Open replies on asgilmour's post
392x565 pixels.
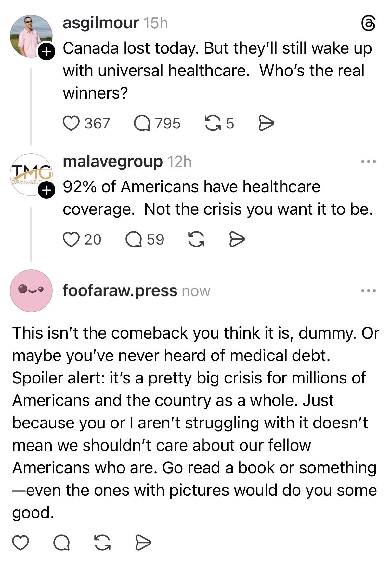point(142,124)
